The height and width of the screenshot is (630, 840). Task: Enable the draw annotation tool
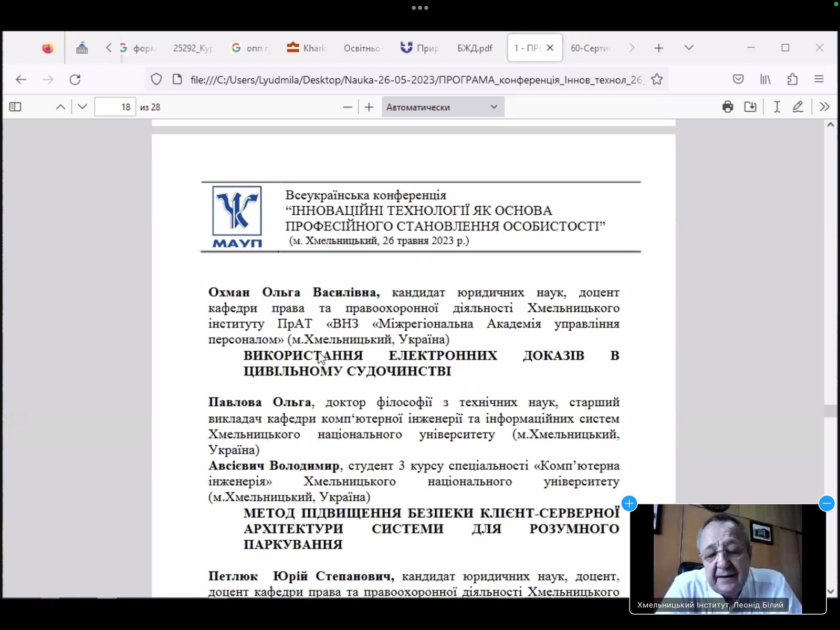click(x=797, y=107)
